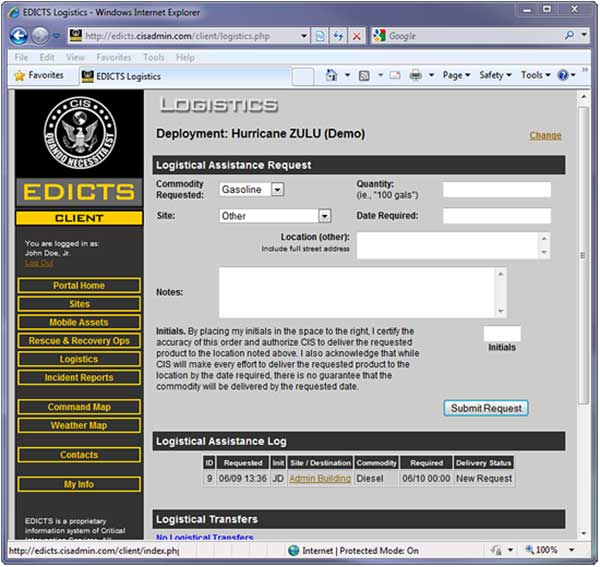Viewport: 600px width, 567px height.
Task: Open the Logistics sidebar button
Action: pos(79,359)
